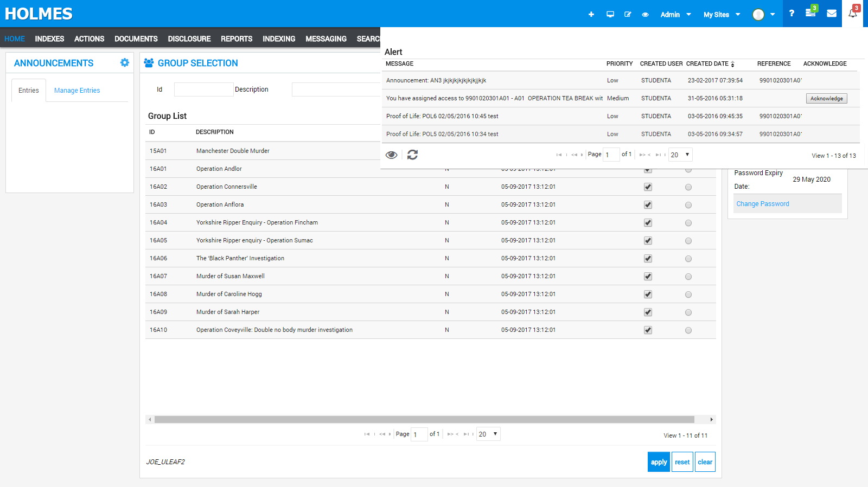Select the Operation Coveyville row description
868x487 pixels.
[x=275, y=330]
